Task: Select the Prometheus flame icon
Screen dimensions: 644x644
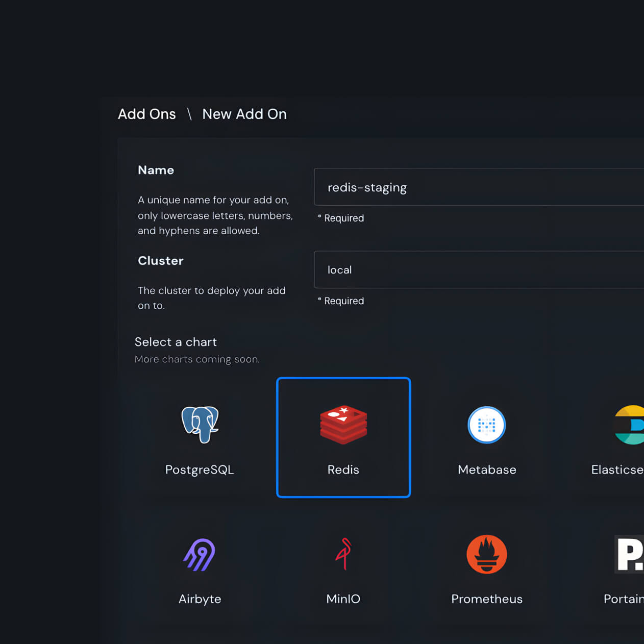Action: (487, 554)
